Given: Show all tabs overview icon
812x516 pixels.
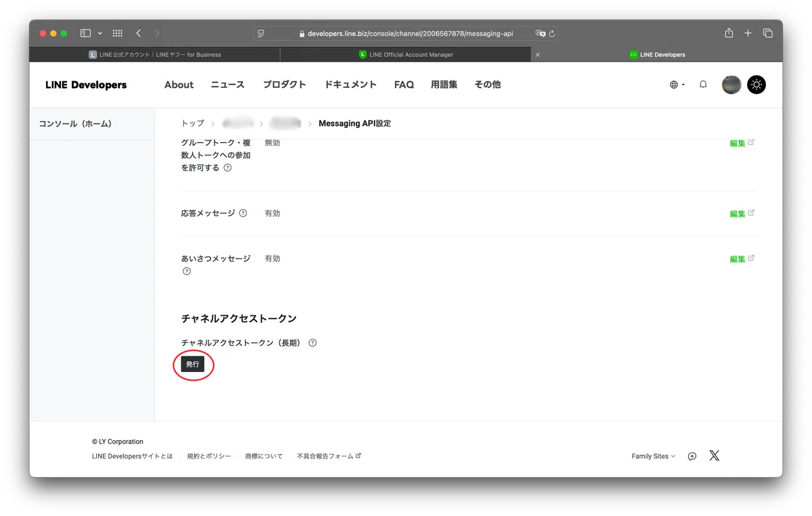Looking at the screenshot, I should (768, 33).
